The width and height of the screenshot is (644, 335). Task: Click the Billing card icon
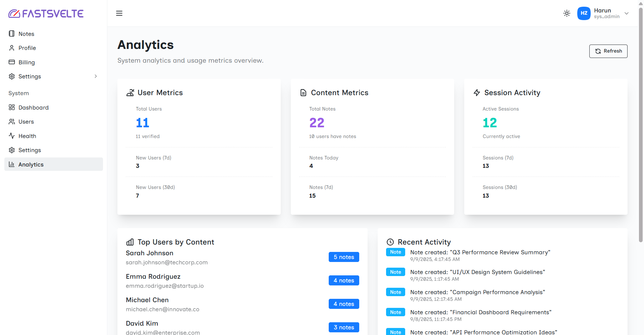pos(12,62)
